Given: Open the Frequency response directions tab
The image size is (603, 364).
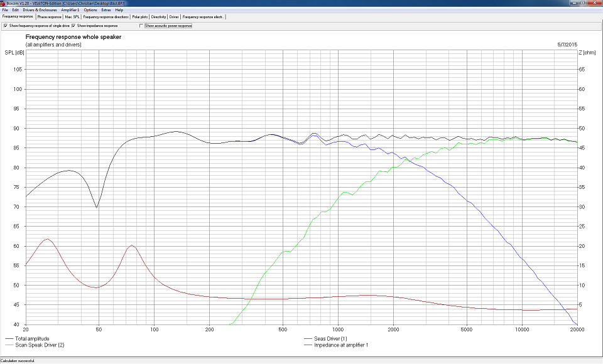Looking at the screenshot, I should (106, 17).
